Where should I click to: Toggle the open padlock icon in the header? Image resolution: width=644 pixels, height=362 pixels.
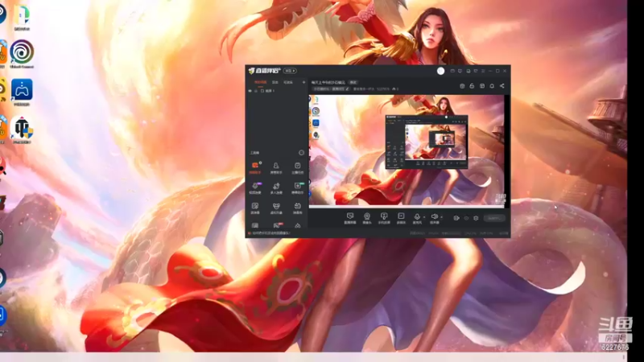[x=472, y=86]
